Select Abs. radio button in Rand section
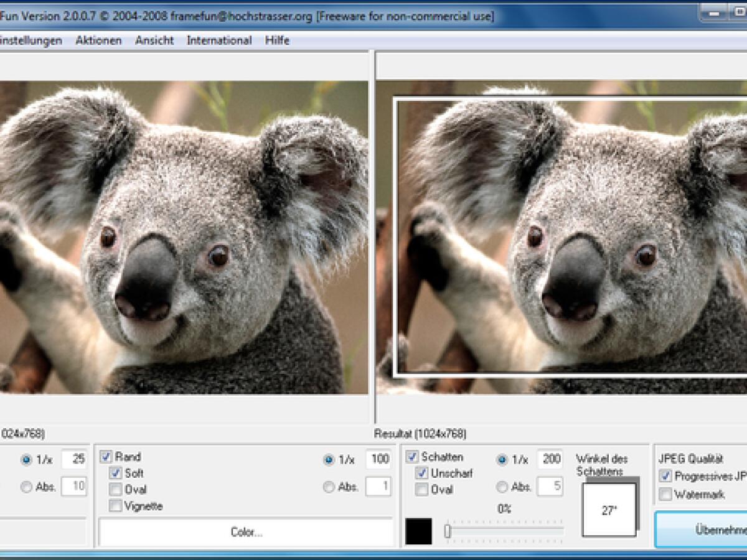 tap(329, 487)
